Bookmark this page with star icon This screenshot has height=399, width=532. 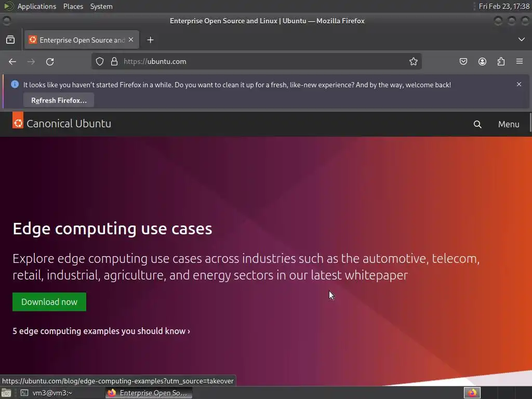tap(413, 61)
